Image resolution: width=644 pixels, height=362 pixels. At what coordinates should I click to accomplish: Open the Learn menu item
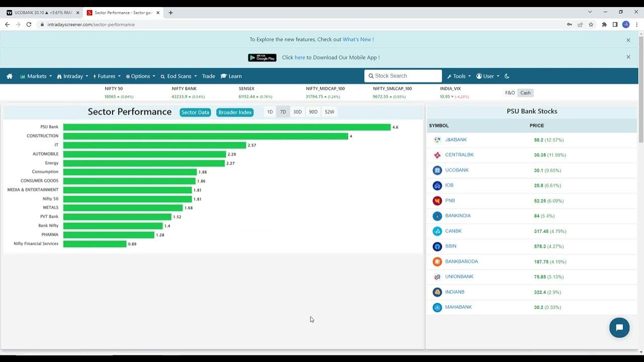tap(231, 76)
